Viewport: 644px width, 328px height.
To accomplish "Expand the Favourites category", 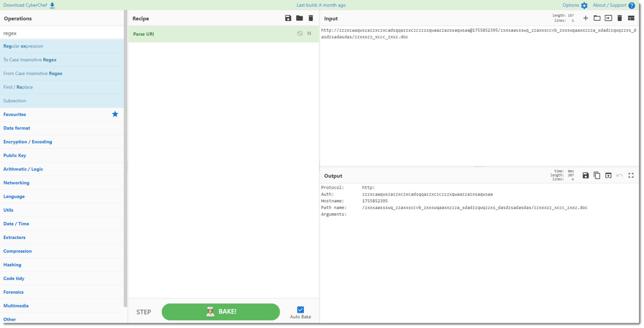I will click(15, 114).
